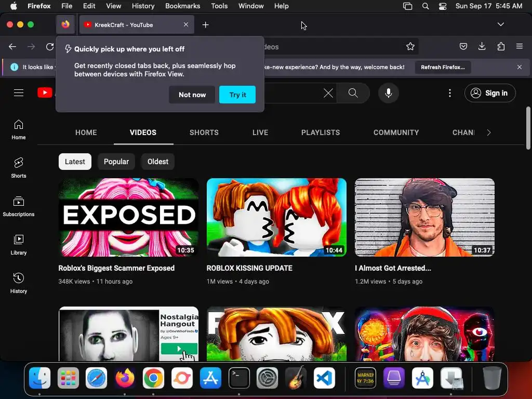
Task: Open Terminal from the dock
Action: pyautogui.click(x=239, y=378)
